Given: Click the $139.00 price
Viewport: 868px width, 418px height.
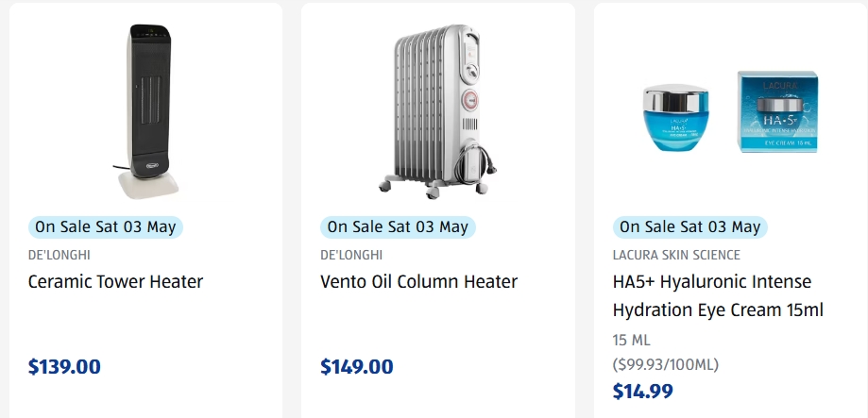Looking at the screenshot, I should click(64, 367).
